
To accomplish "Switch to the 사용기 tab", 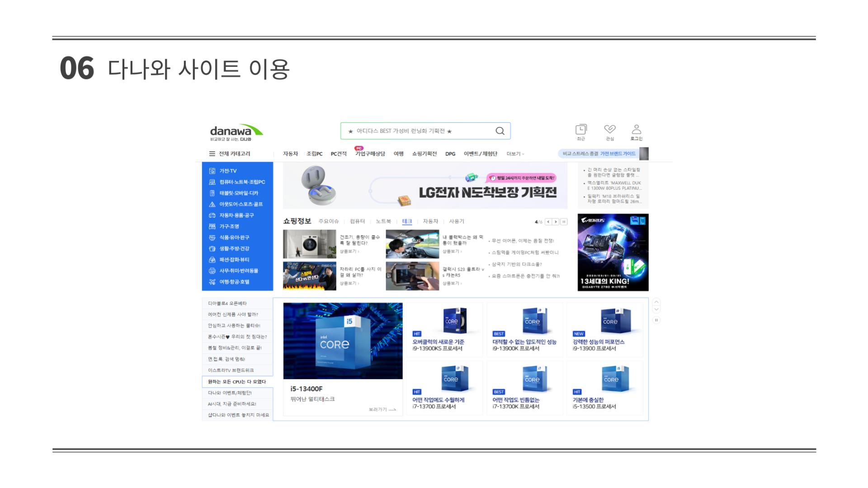I will click(457, 221).
